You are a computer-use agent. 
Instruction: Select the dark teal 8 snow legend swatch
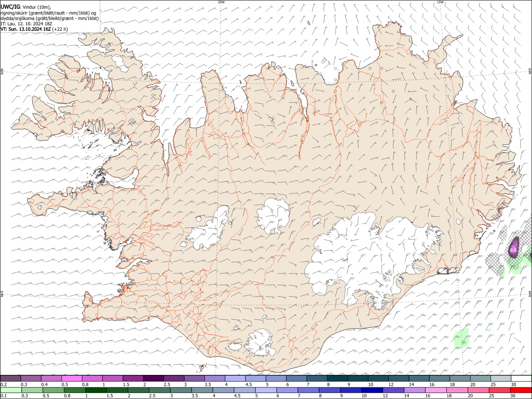(x=337, y=378)
